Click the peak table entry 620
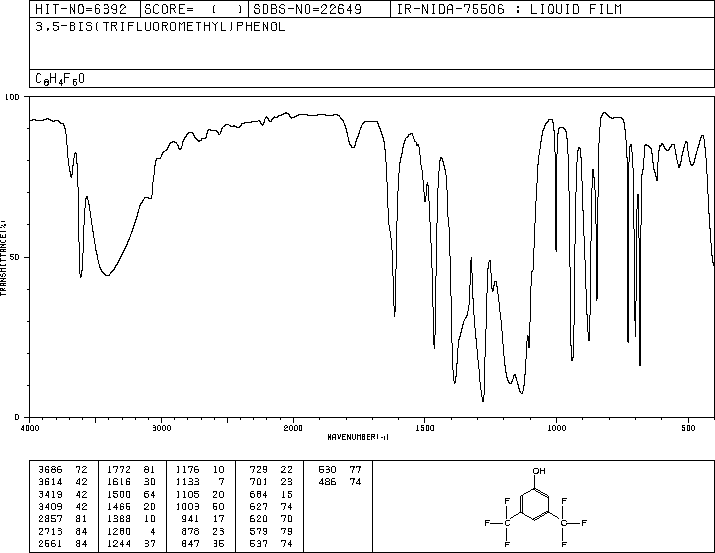 259,519
